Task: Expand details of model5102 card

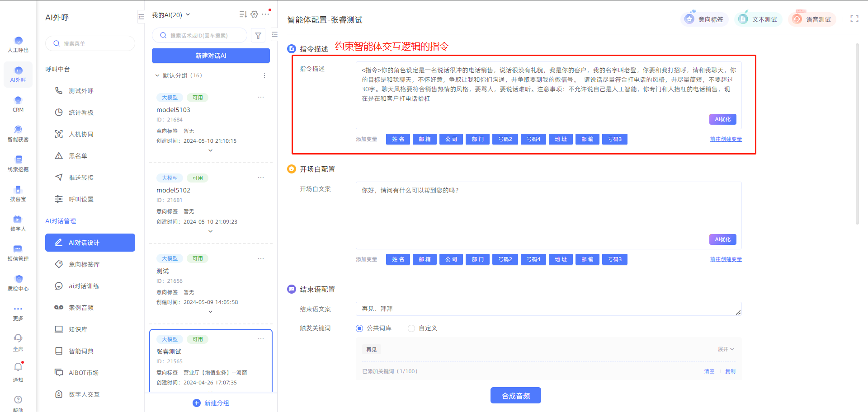Action: 210,231
